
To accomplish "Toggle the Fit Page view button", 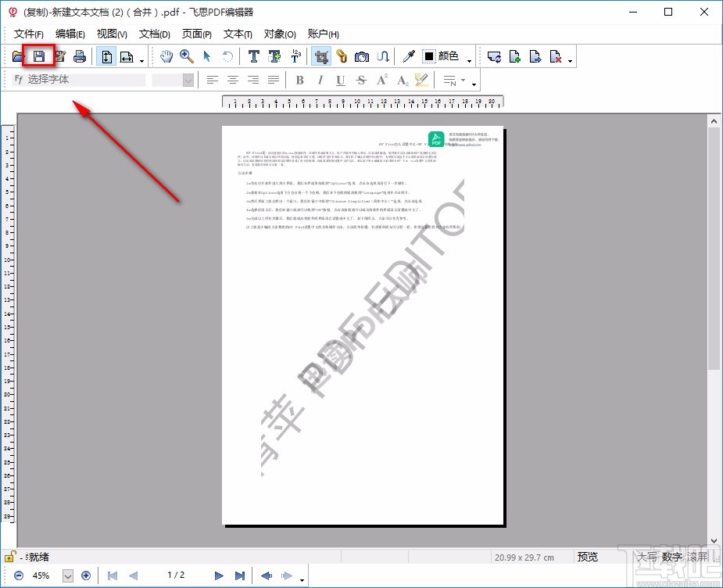I will pos(106,56).
